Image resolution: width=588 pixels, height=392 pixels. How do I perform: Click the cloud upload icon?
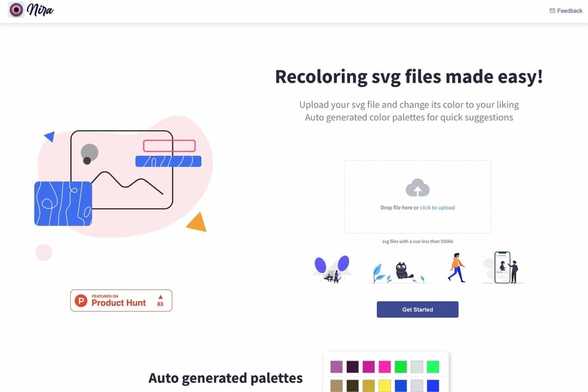[418, 188]
